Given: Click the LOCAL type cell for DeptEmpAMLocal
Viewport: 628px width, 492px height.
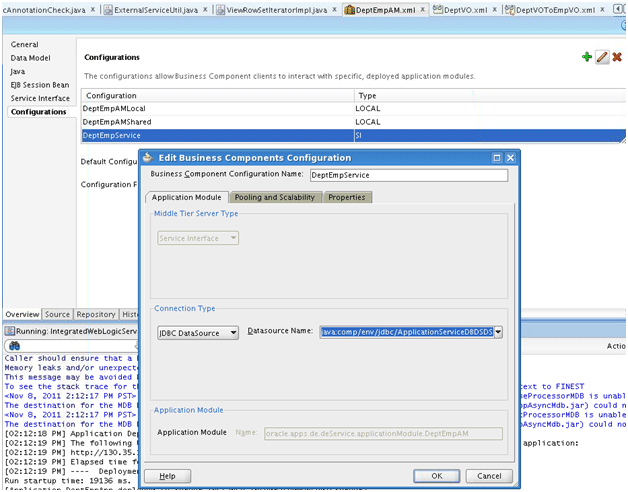Looking at the screenshot, I should tap(490, 109).
